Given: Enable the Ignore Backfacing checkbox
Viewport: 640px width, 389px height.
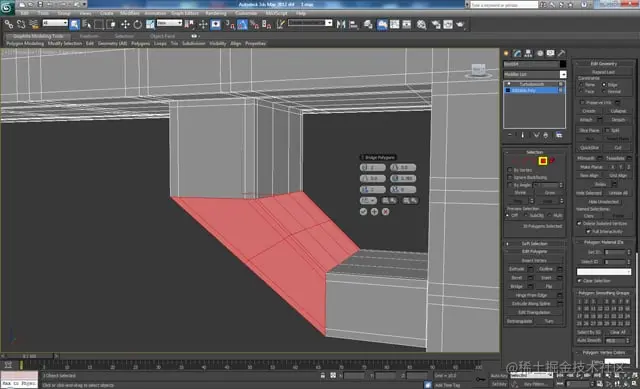Looking at the screenshot, I should [509, 178].
